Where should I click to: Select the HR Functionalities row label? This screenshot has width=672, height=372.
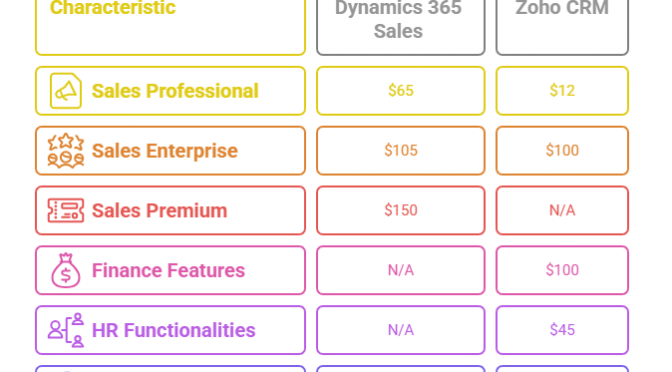point(171,330)
